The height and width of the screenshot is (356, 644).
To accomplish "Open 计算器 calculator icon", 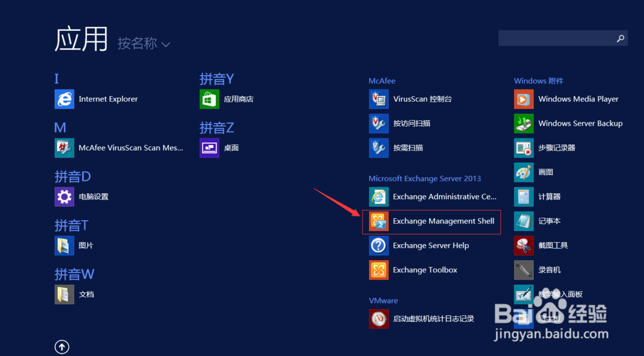I will coord(524,197).
